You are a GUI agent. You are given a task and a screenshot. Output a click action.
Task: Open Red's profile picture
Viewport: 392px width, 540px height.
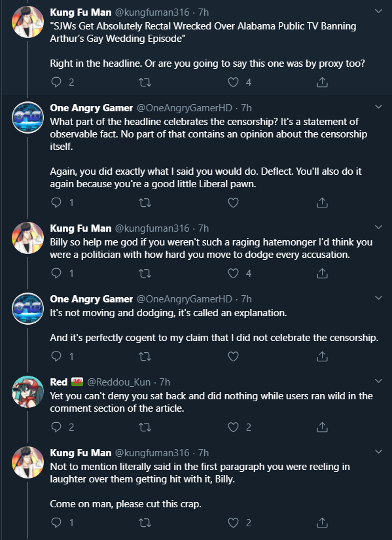27,391
